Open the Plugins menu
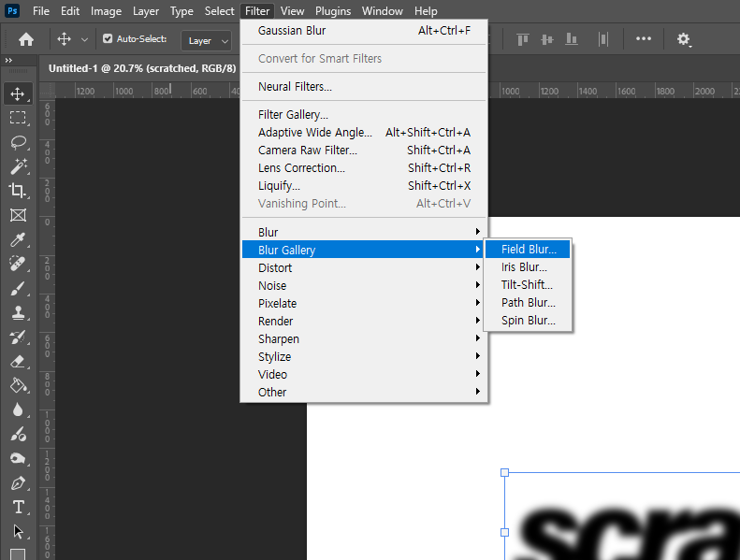Viewport: 740px width, 560px height. tap(333, 11)
